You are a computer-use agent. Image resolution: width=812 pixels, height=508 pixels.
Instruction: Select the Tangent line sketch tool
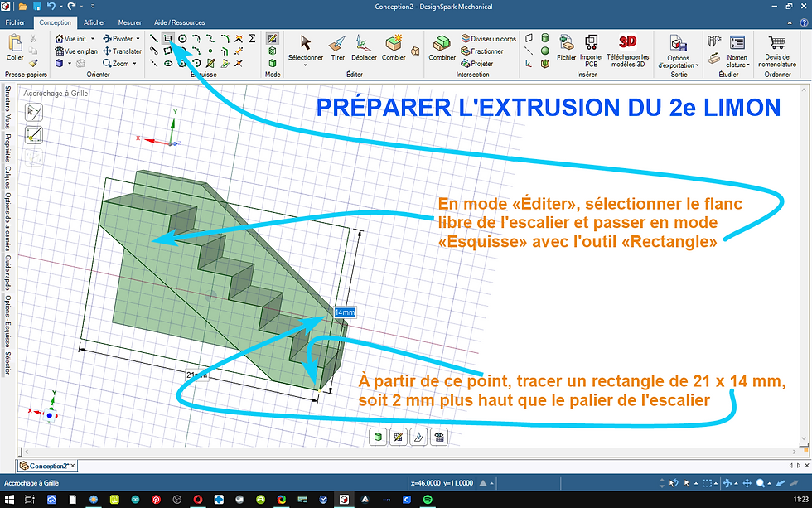tap(154, 51)
